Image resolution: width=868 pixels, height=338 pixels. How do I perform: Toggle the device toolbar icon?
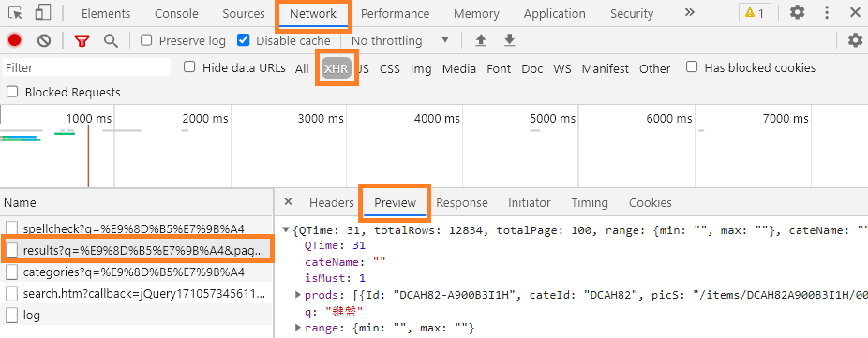tap(42, 13)
